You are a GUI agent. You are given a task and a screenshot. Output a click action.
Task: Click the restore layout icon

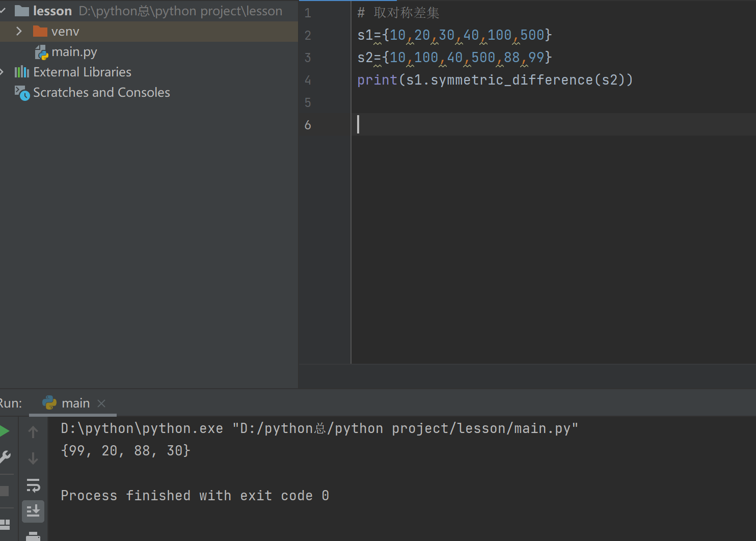tap(5, 524)
